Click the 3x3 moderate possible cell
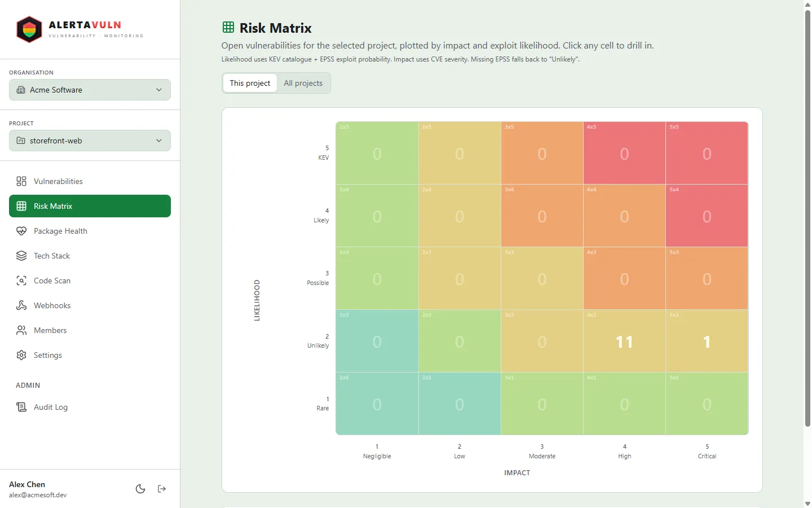The width and height of the screenshot is (812, 508). click(x=542, y=278)
